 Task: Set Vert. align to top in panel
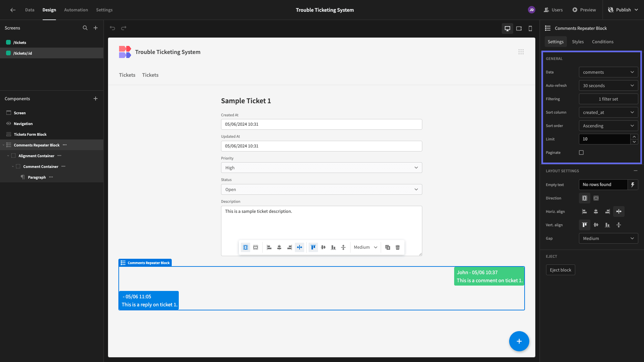coord(585,225)
